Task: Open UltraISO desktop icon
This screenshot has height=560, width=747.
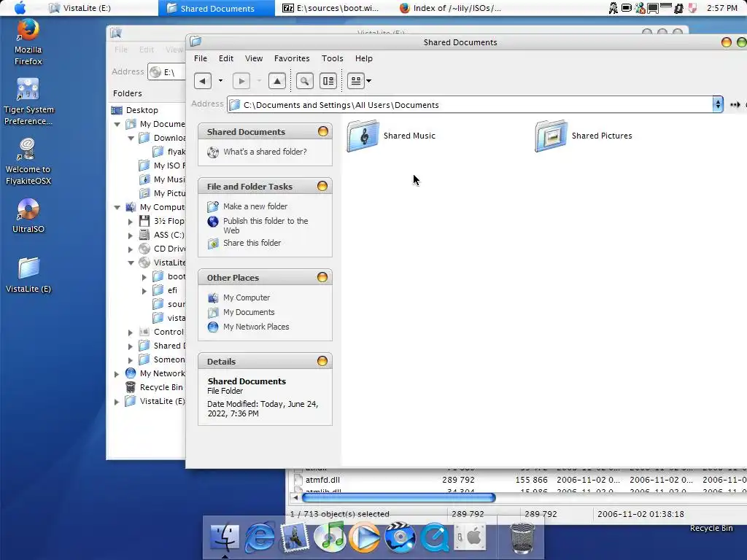Action: pyautogui.click(x=28, y=216)
